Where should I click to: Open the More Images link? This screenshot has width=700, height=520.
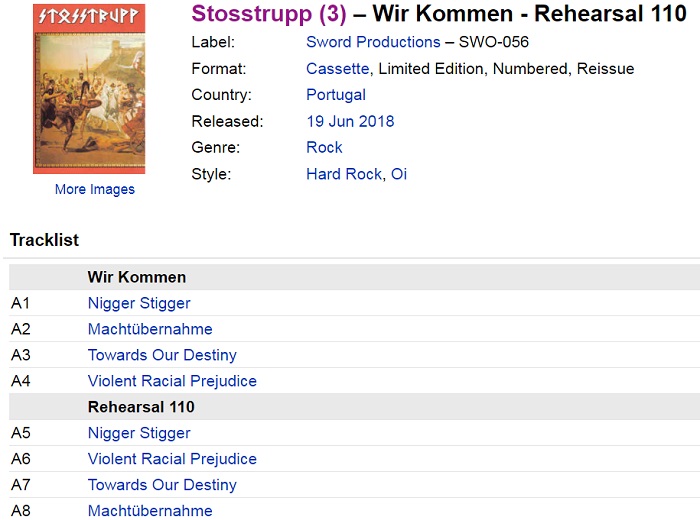pos(94,189)
